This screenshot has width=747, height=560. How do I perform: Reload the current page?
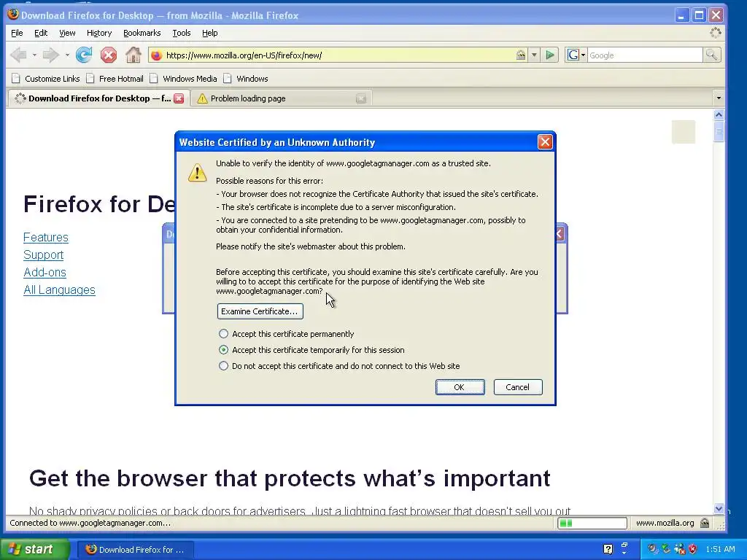(84, 55)
